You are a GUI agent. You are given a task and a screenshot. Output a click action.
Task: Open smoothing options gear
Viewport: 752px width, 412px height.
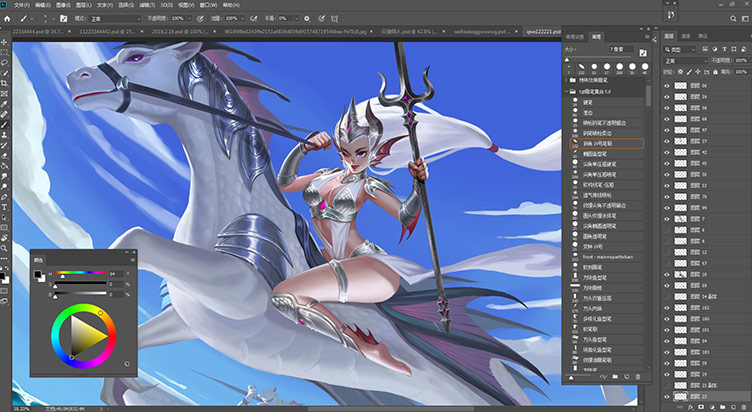(307, 19)
